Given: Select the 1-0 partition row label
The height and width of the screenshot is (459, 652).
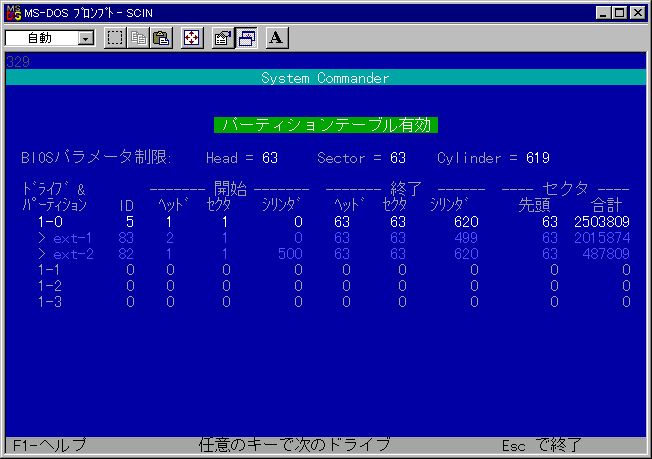Looking at the screenshot, I should click(50, 222).
